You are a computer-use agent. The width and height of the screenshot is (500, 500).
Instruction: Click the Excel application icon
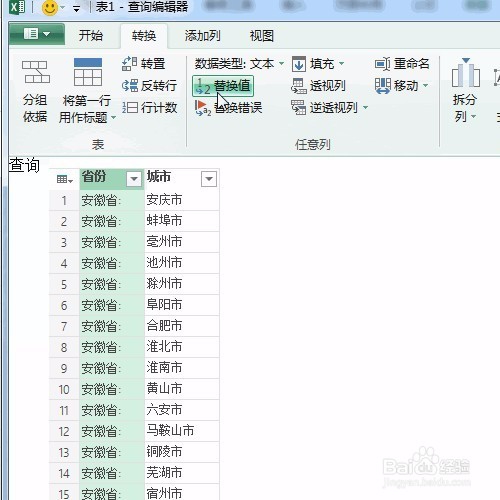click(17, 7)
